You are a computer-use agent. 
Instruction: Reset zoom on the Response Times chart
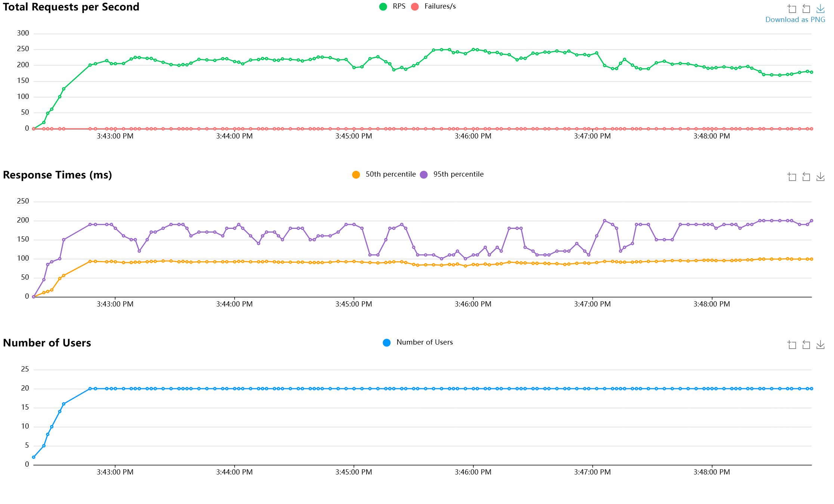coord(806,177)
